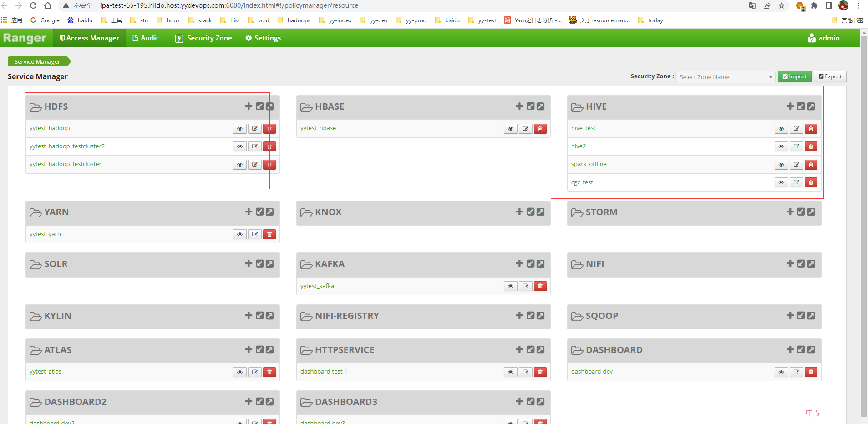Open the Select Zone Name dropdown

(x=725, y=77)
